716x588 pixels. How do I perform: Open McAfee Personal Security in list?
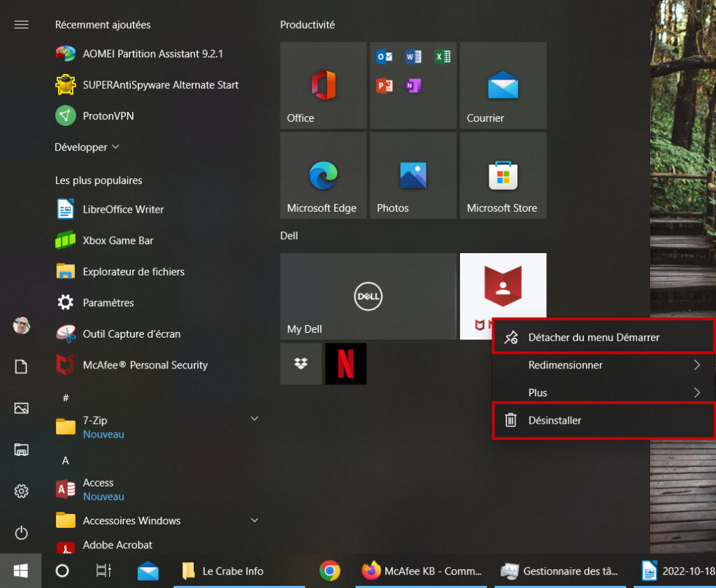pyautogui.click(x=132, y=365)
